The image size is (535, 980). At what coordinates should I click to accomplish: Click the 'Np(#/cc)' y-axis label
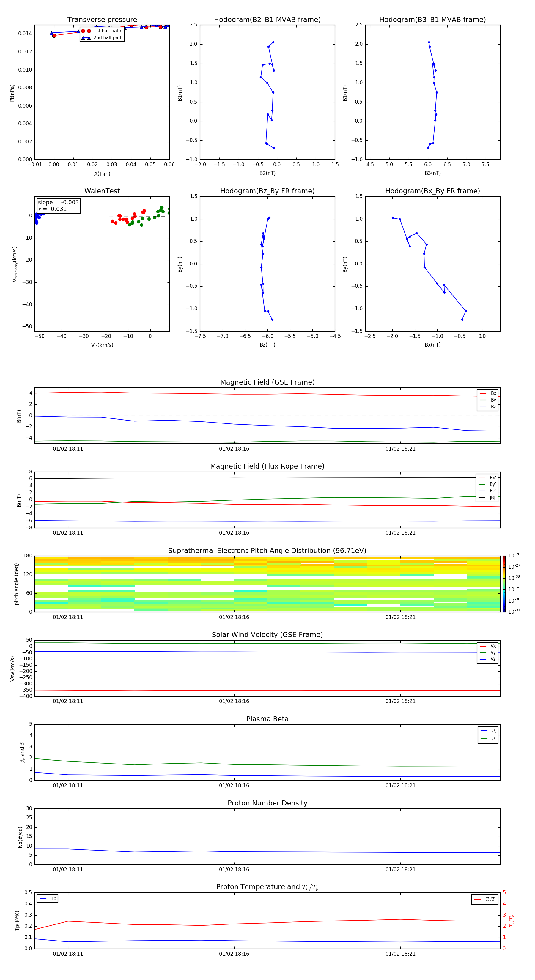click(x=21, y=837)
